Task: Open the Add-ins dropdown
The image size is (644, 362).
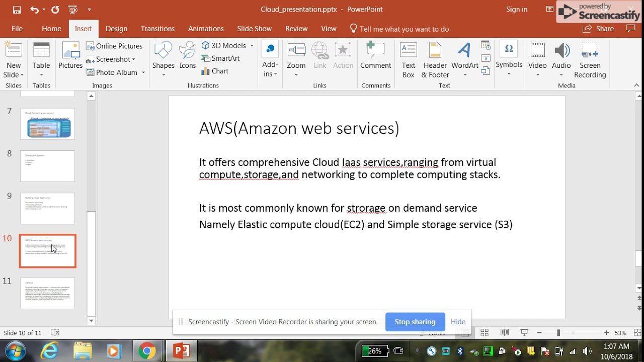Action: [x=270, y=60]
